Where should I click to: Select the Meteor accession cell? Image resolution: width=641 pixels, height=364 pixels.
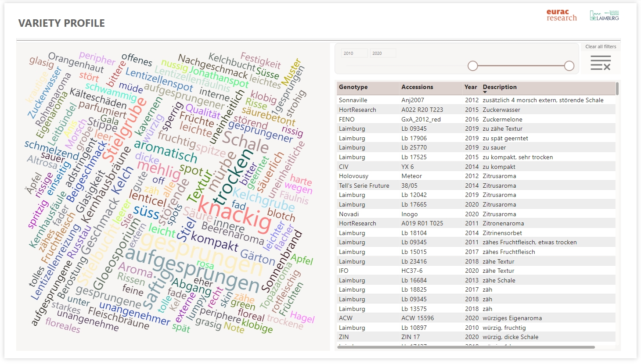point(412,176)
